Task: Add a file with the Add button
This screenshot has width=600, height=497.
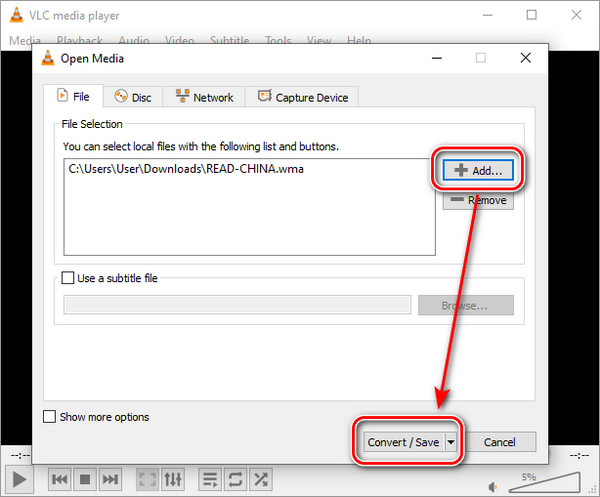Action: 478,170
